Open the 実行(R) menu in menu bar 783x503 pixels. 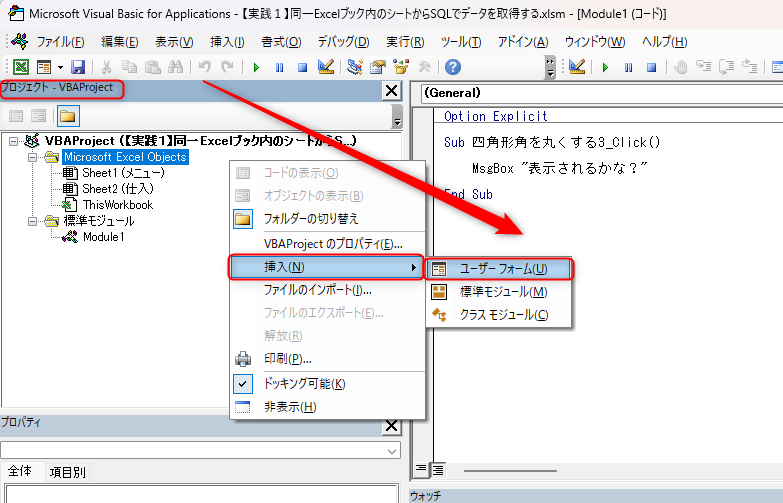coord(405,42)
